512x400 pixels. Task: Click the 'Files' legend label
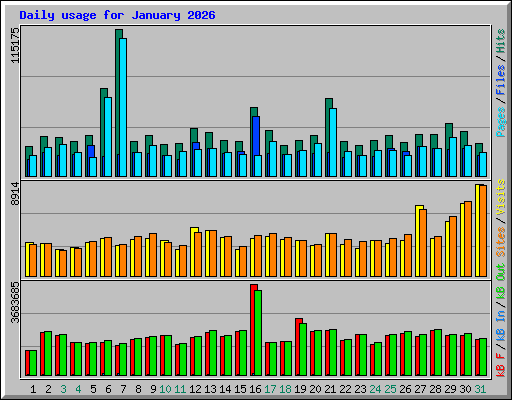click(501, 80)
